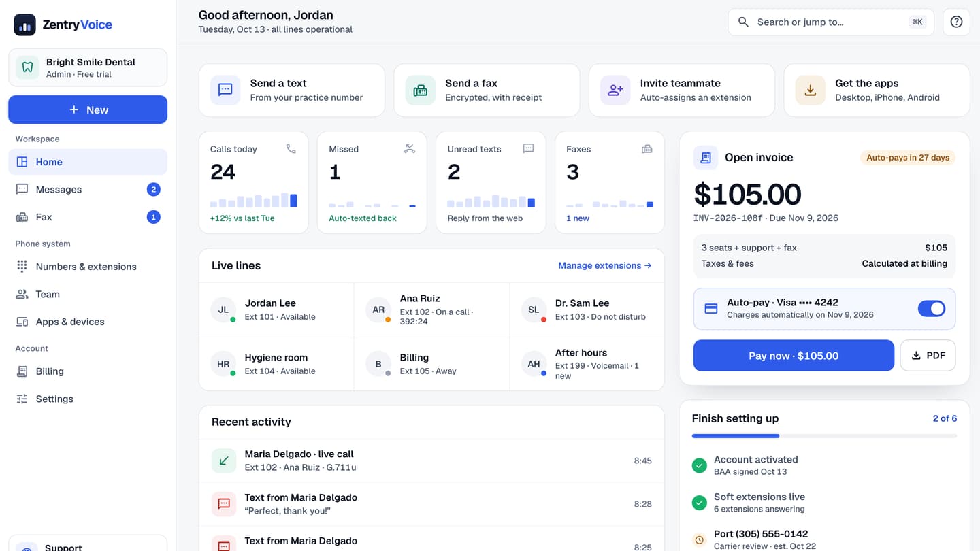The height and width of the screenshot is (551, 980).
Task: Open the After hours Ext 199 card
Action: [x=587, y=364]
